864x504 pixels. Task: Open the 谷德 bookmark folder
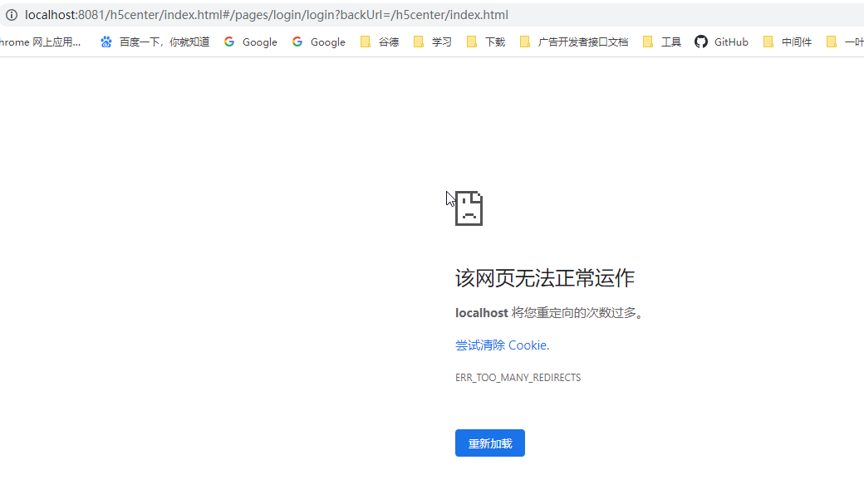[x=380, y=42]
